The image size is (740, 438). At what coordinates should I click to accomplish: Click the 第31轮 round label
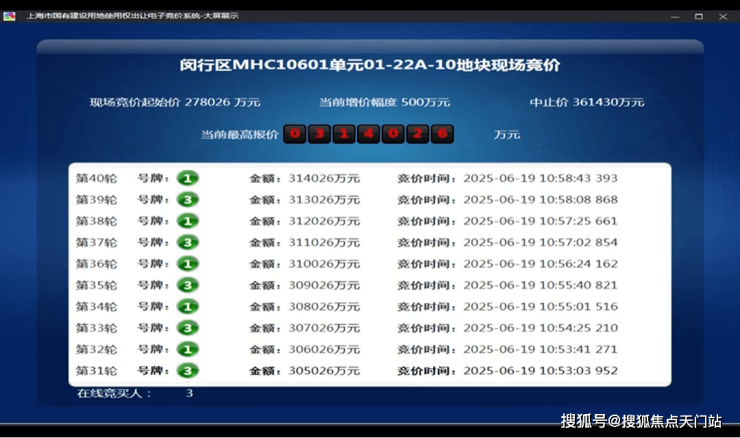tap(96, 371)
